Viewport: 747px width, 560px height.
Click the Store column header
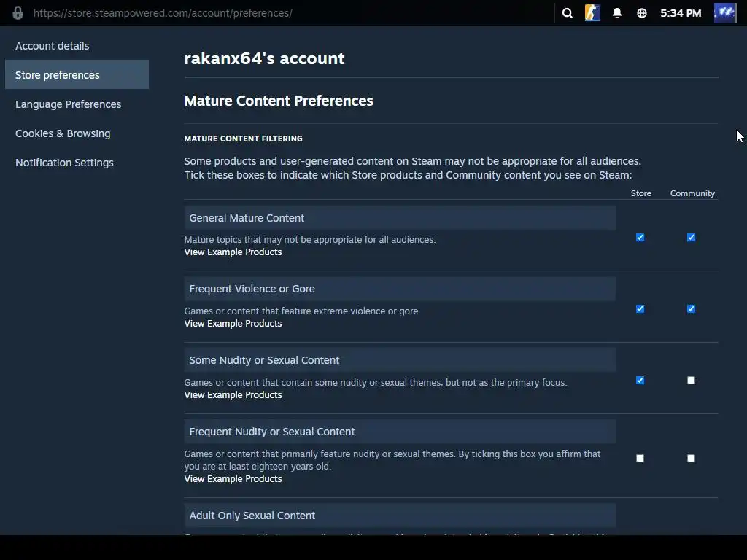pyautogui.click(x=640, y=193)
